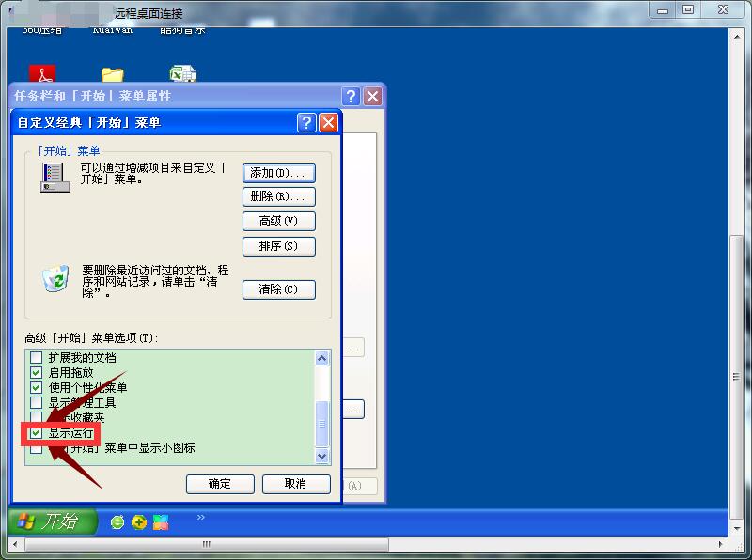Click the 添加 button to add an item
The width and height of the screenshot is (752, 560).
tap(279, 173)
